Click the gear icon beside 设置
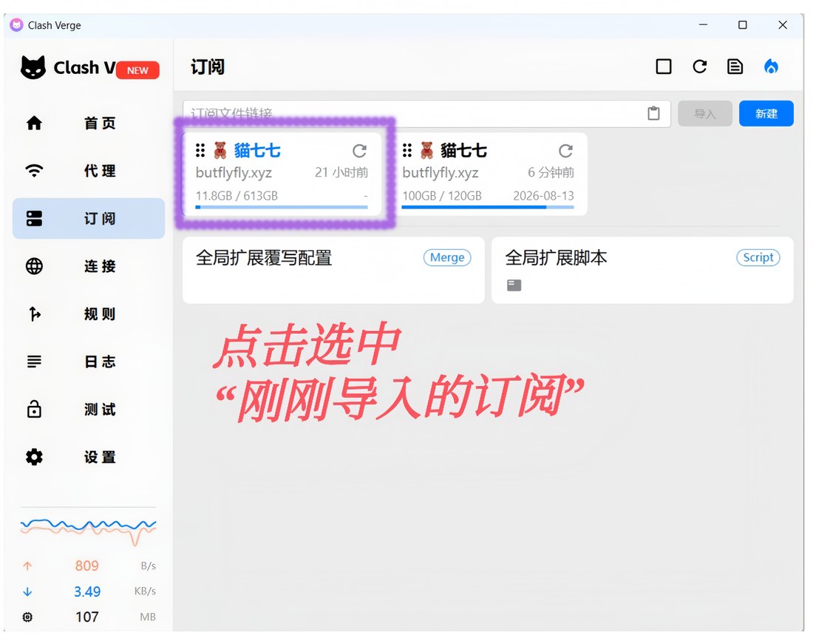Screen dimensions: 813x644 tap(34, 457)
